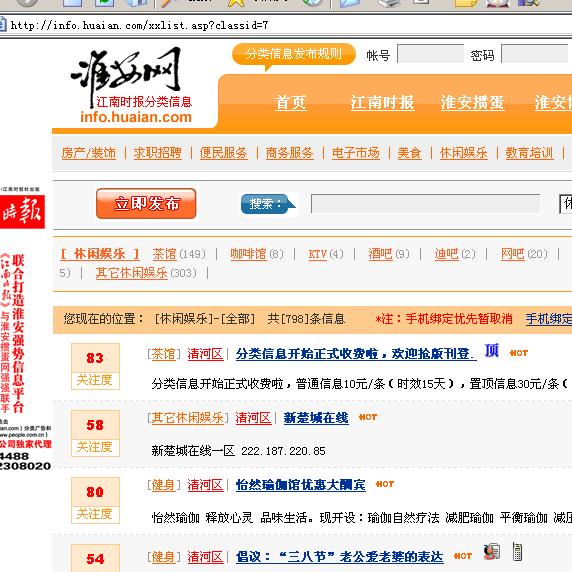This screenshot has height=572, width=572.
Task: Click the 立即发布 publish button
Action: click(146, 204)
